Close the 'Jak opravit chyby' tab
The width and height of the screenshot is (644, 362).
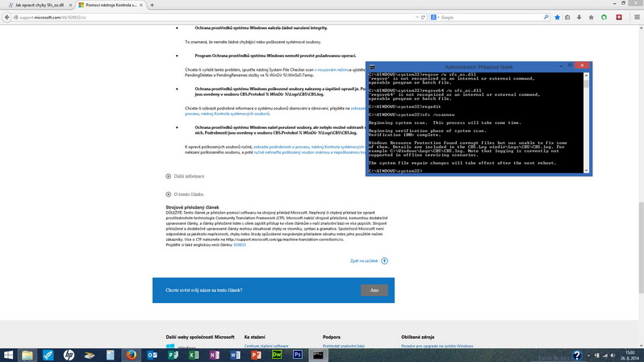[x=70, y=5]
